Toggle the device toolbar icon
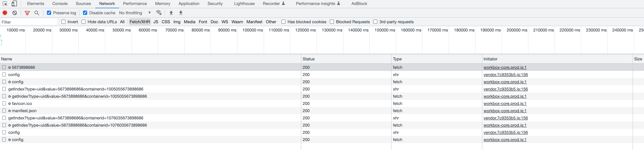 pos(14,4)
